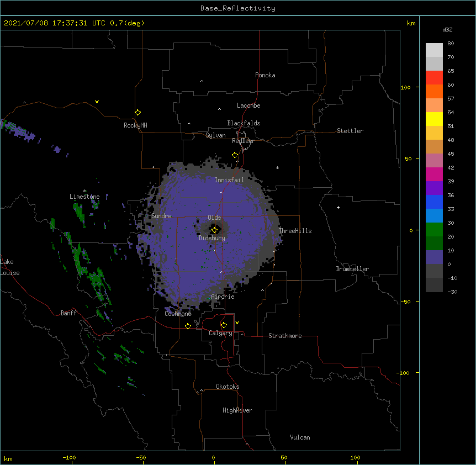Viewport: 476px width, 465px height.
Task: Click the RockyMH label
Action: 135,125
